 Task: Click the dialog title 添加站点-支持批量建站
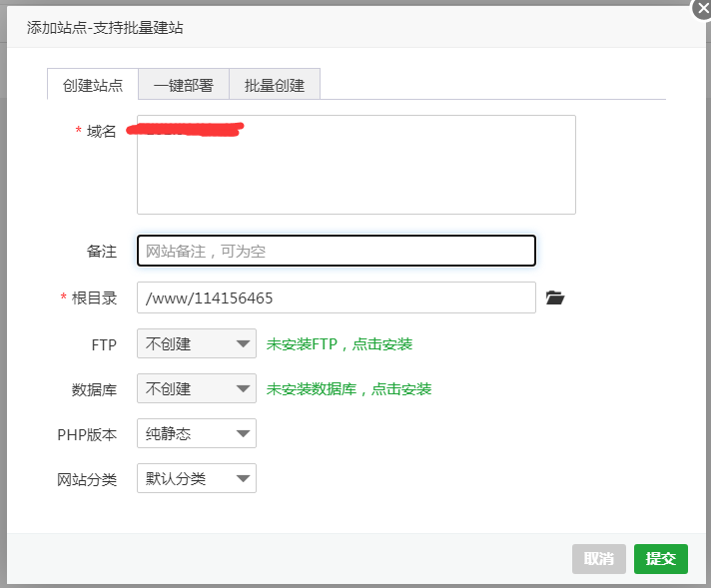105,28
